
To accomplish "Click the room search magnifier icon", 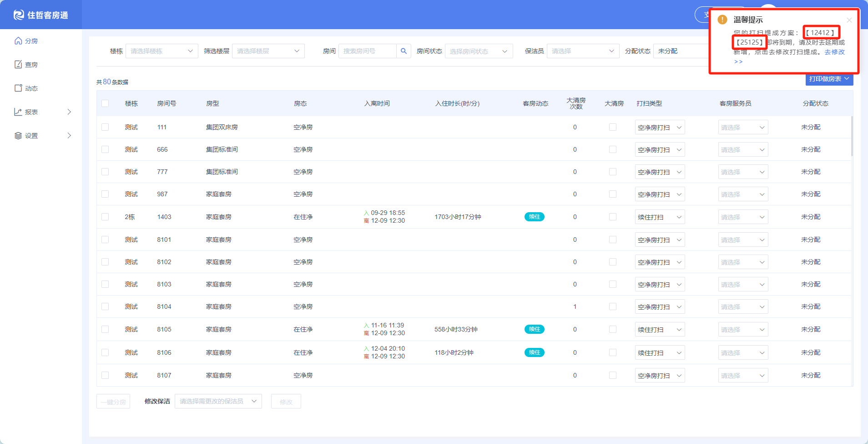I will pyautogui.click(x=404, y=51).
